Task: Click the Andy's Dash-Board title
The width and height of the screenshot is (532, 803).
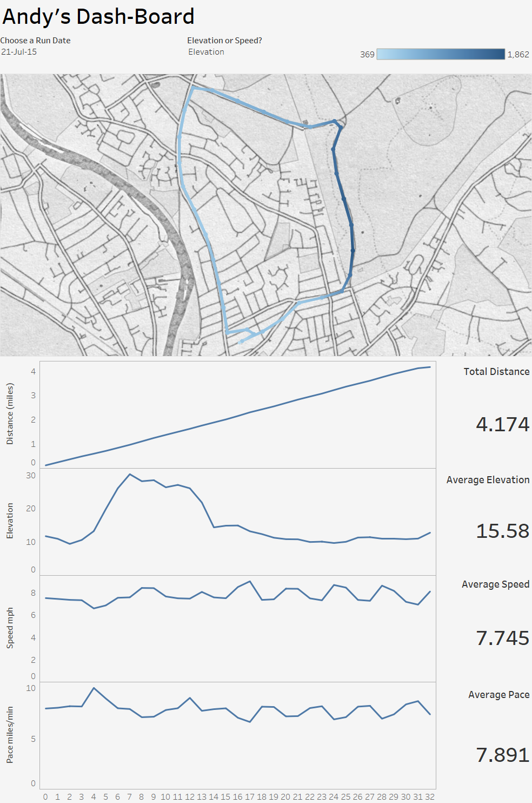Action: 98,17
